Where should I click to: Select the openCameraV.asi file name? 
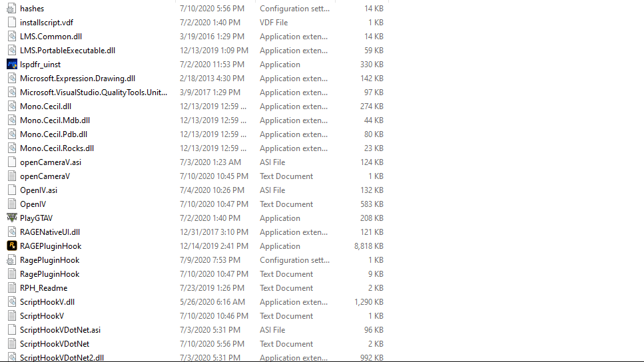tap(51, 162)
